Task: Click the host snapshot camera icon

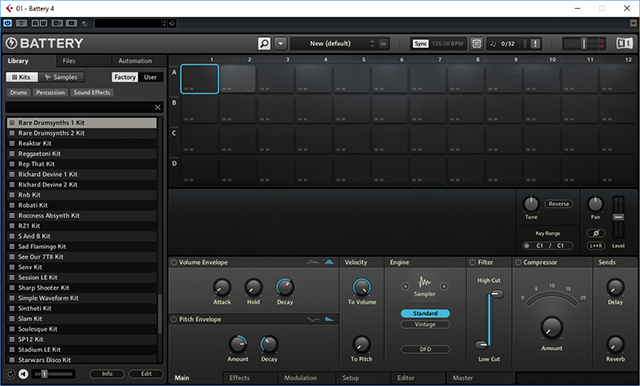Action: click(72, 23)
